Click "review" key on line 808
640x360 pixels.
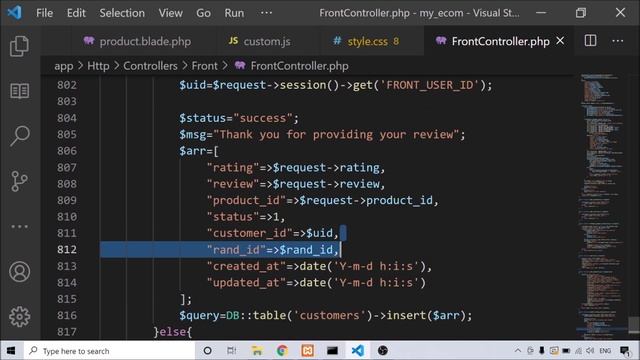(x=233, y=184)
